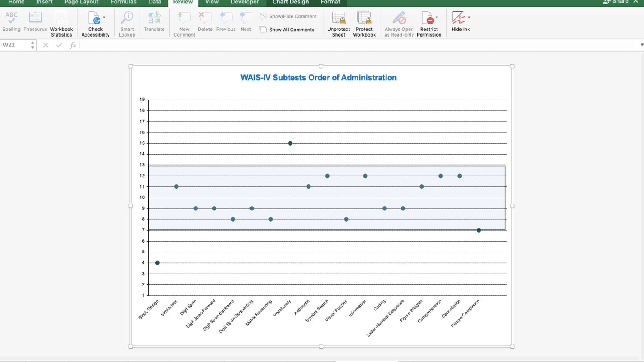Open the Name Box dropdown arrows
Screen dimensions: 644x362
(33, 45)
